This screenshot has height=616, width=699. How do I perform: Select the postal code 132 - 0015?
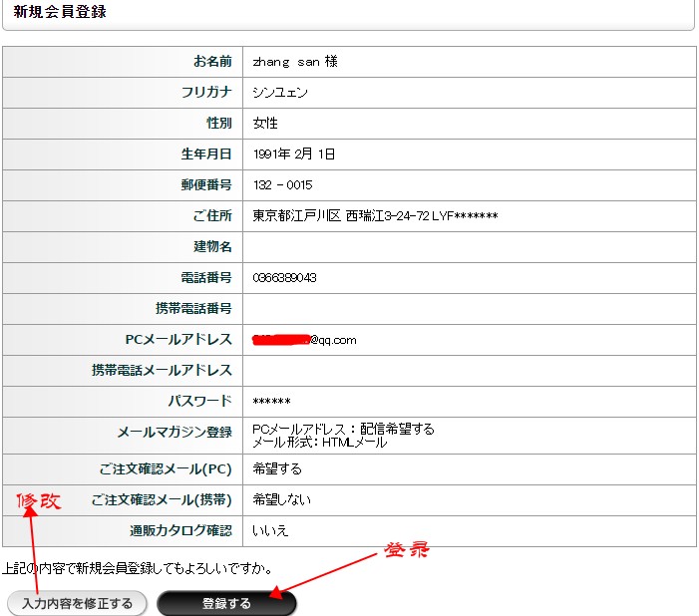(x=282, y=185)
